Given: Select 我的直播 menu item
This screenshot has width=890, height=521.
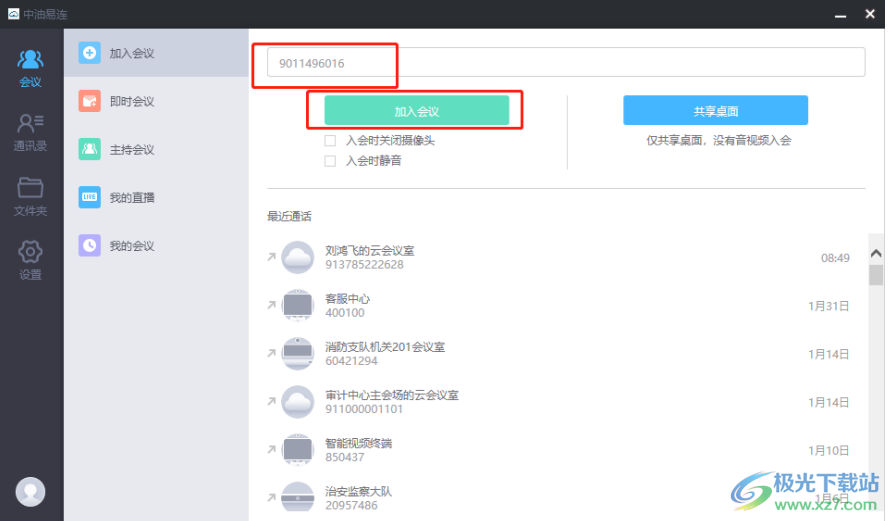Looking at the screenshot, I should coord(156,198).
